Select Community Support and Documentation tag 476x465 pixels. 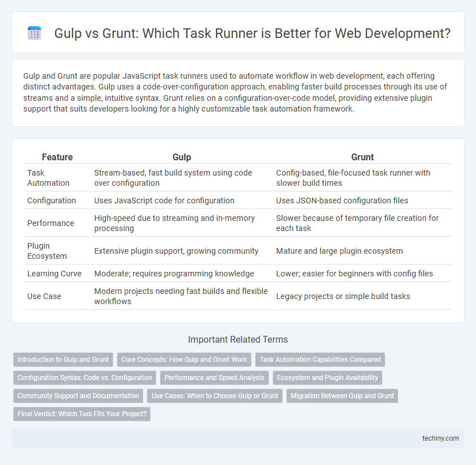78,396
